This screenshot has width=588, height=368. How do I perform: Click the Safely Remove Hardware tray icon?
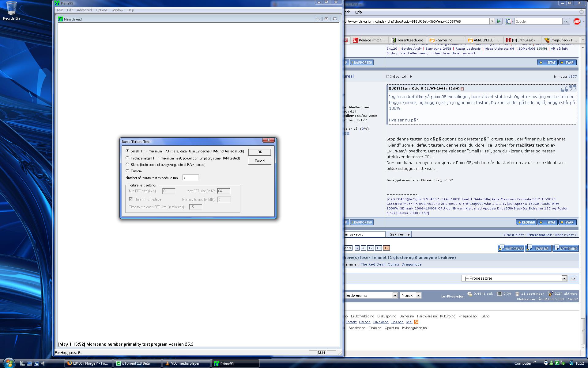(563, 363)
